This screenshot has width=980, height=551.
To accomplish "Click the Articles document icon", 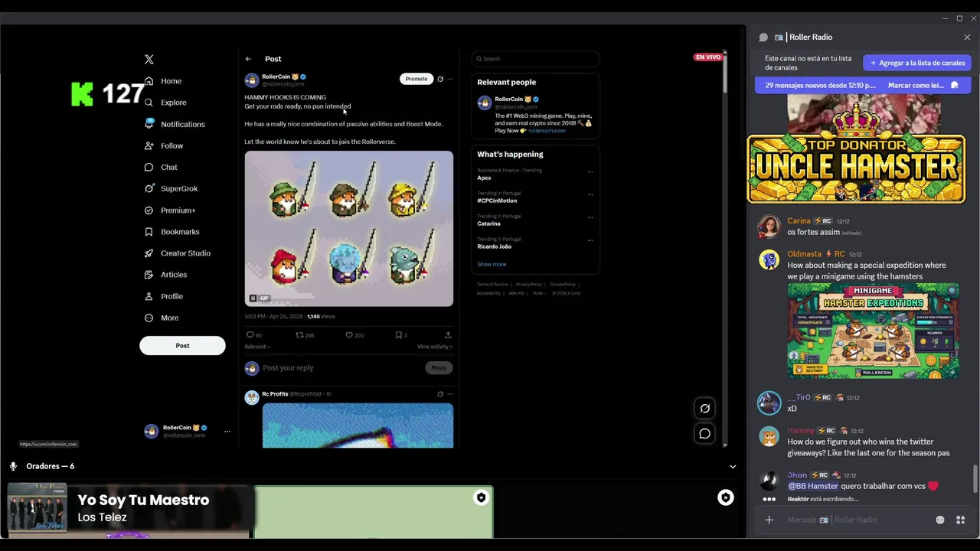I will click(149, 275).
